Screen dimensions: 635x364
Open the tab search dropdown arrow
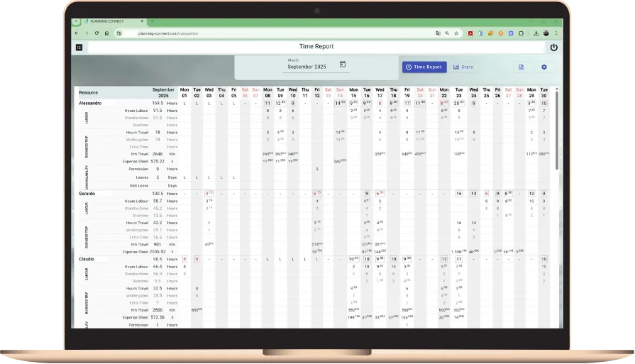tap(76, 21)
